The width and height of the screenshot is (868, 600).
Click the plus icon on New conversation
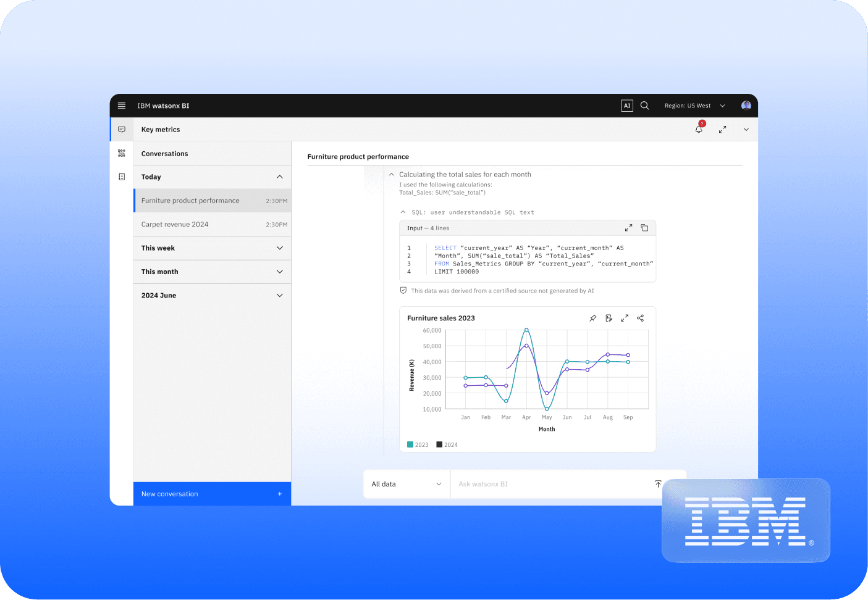point(280,494)
